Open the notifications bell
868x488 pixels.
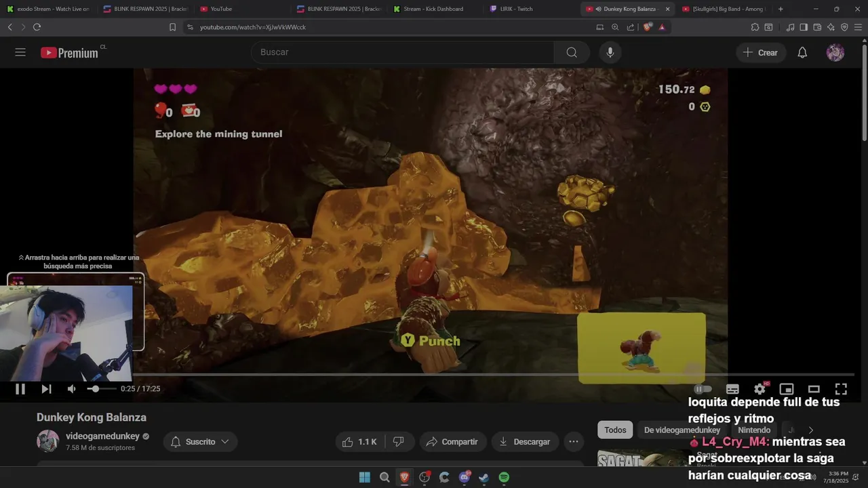point(802,52)
